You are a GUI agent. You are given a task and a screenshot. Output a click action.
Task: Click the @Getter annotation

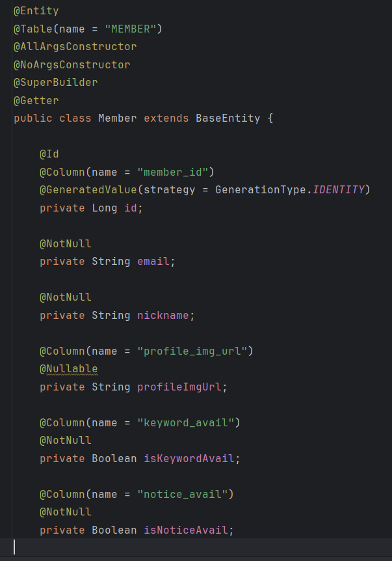(x=36, y=100)
